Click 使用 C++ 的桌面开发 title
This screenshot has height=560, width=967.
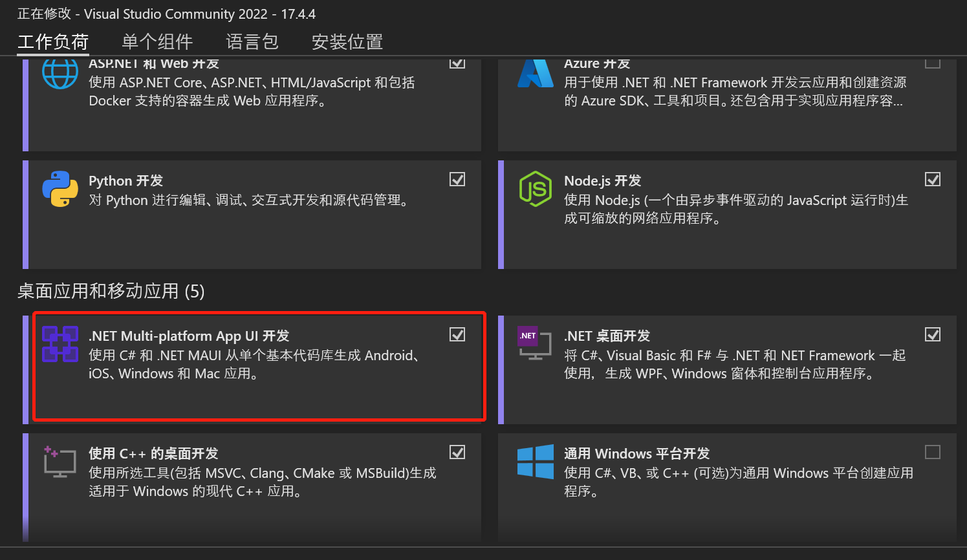153,454
